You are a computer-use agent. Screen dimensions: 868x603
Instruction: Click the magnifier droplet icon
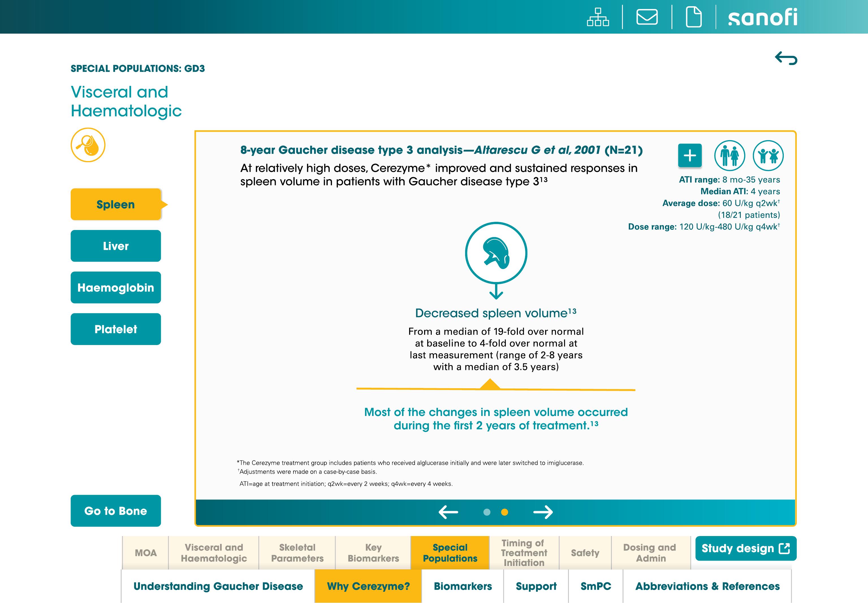[88, 145]
